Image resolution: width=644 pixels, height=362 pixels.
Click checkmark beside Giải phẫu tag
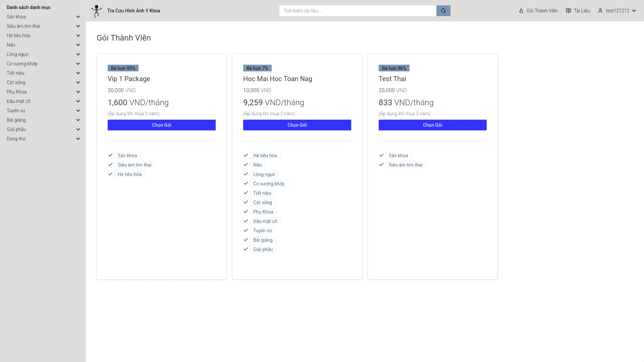click(x=246, y=249)
